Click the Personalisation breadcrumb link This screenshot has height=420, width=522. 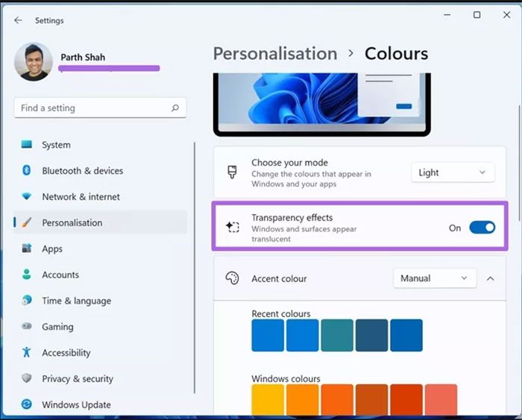tap(275, 54)
